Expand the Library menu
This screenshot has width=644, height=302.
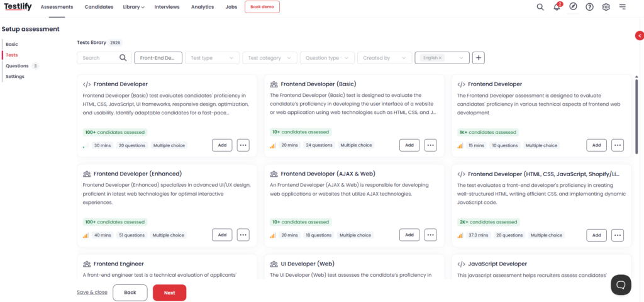[133, 7]
